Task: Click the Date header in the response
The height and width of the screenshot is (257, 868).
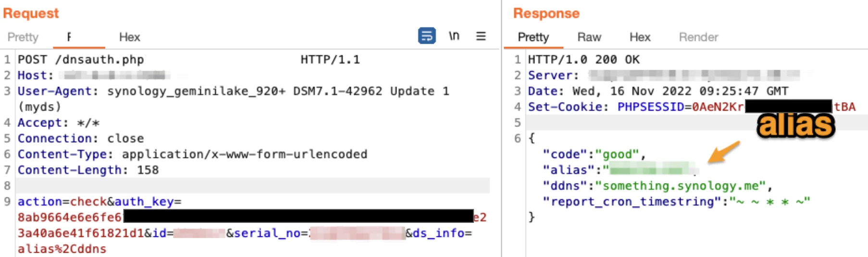Action: [546, 91]
